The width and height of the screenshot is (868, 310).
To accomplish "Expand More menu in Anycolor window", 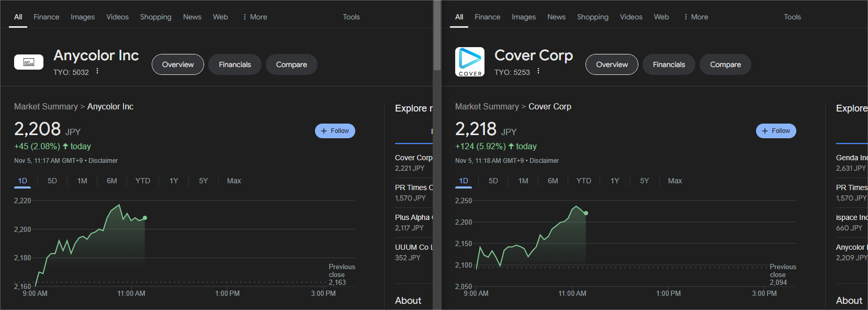I will coord(255,17).
